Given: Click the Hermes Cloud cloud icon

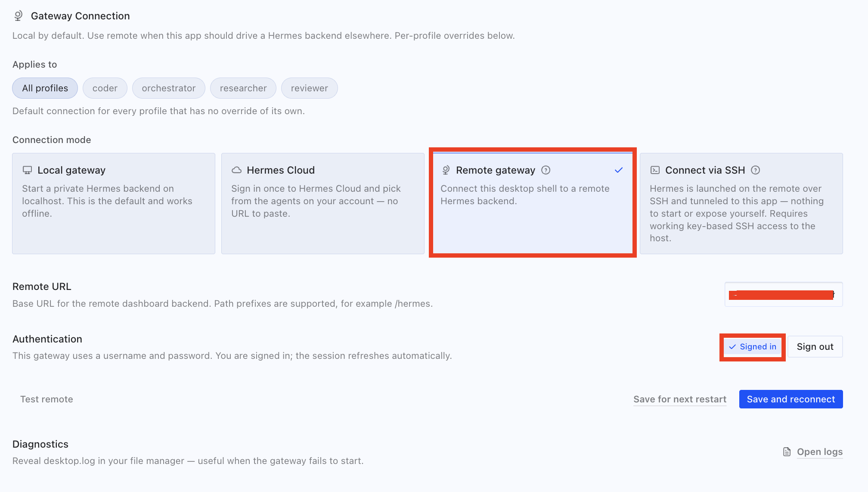Looking at the screenshot, I should (x=236, y=170).
